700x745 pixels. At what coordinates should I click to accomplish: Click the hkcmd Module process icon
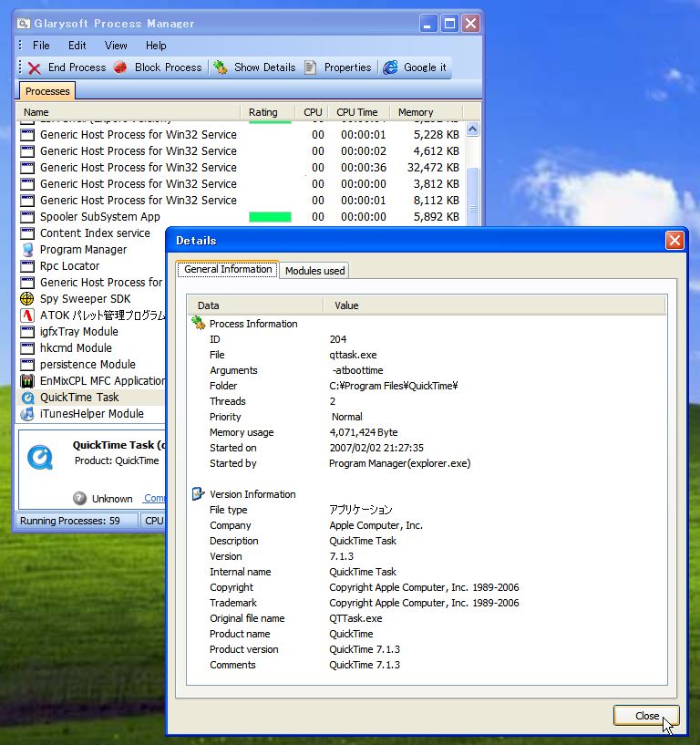27,348
